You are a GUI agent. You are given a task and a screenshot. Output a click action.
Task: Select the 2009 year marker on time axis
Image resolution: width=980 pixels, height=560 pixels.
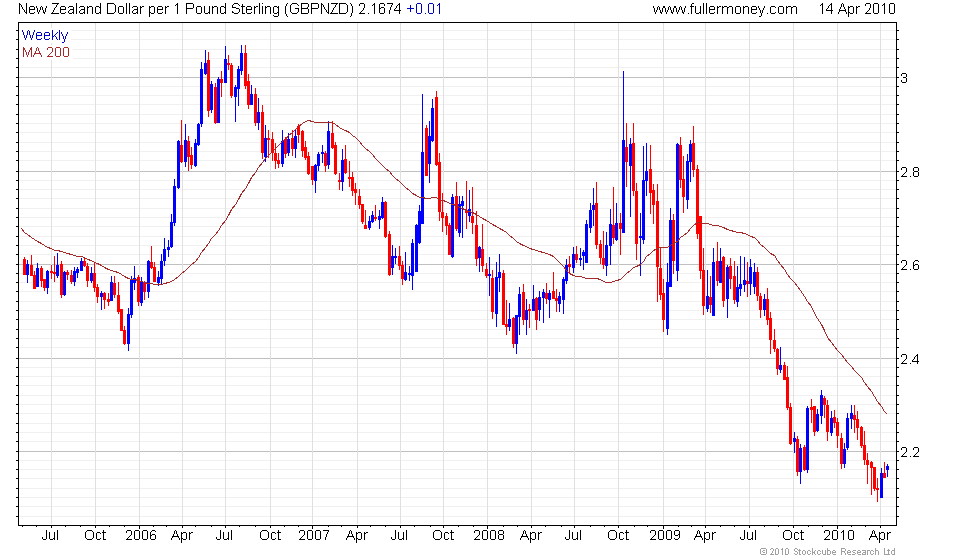pos(664,535)
